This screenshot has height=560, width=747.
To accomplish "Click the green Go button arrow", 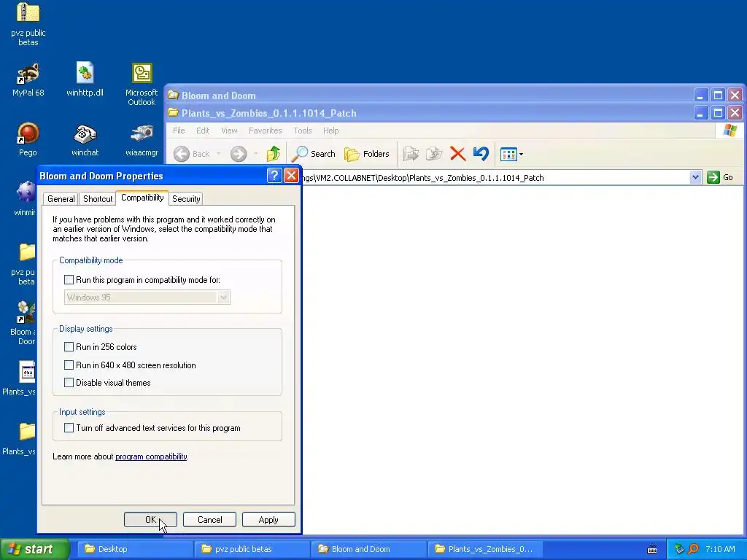I will coord(713,178).
